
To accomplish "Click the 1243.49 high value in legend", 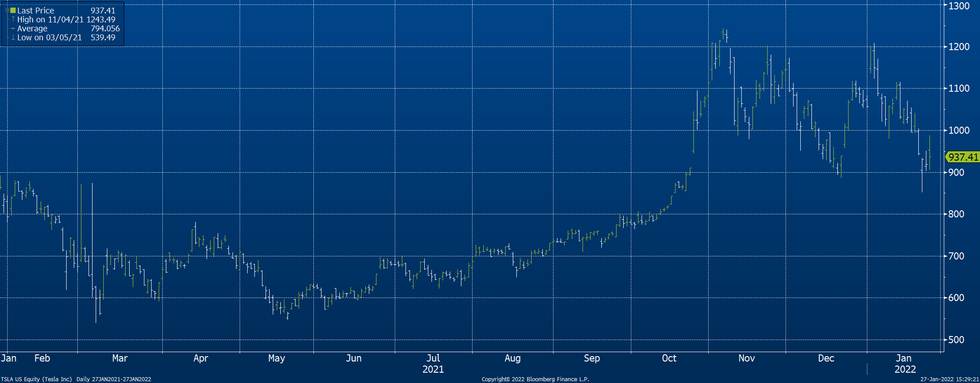I will tap(101, 20).
